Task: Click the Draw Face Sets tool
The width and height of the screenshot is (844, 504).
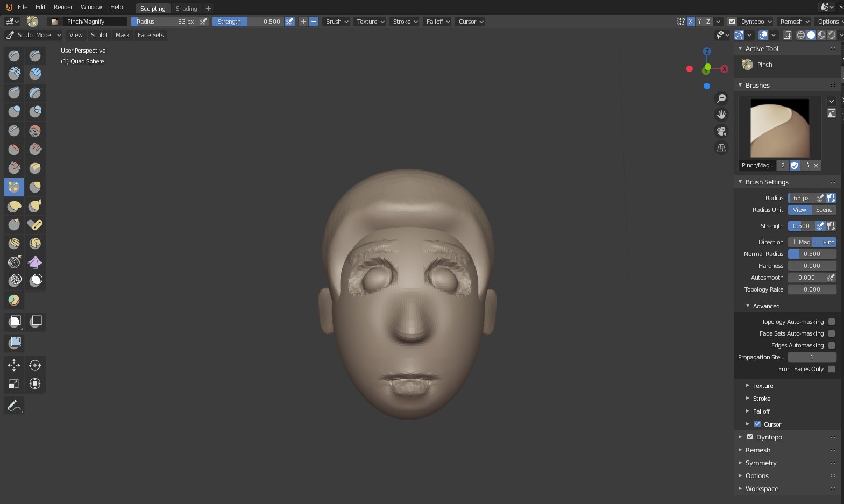Action: pyautogui.click(x=14, y=300)
